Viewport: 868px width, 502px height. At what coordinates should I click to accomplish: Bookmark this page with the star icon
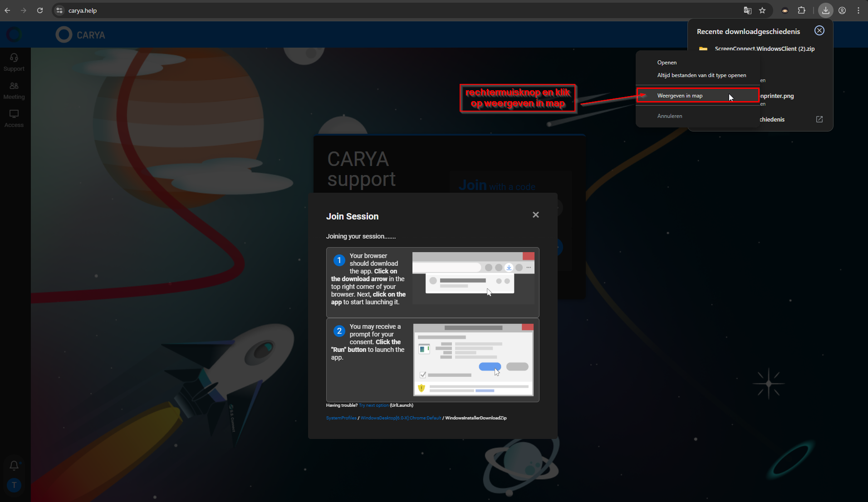(762, 10)
